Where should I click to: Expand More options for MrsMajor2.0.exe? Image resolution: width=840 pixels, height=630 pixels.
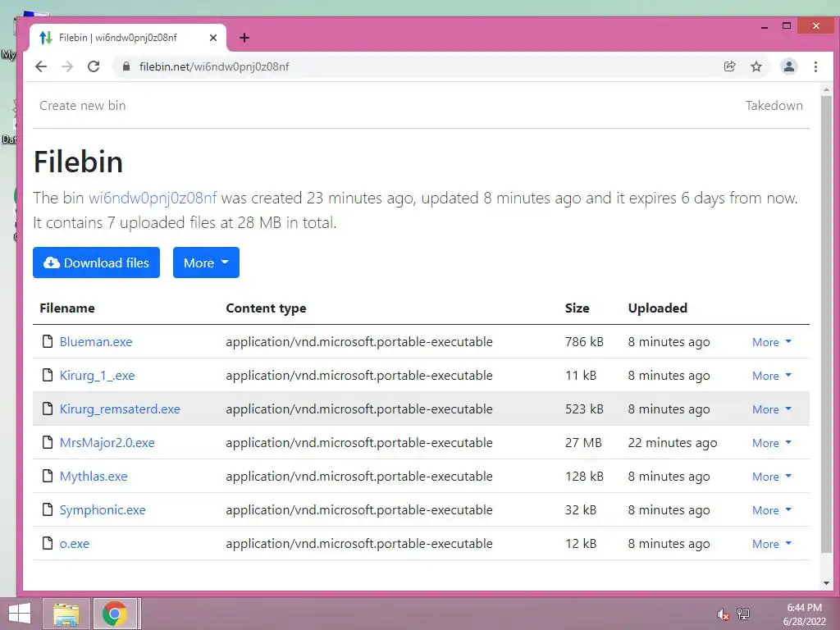point(772,443)
